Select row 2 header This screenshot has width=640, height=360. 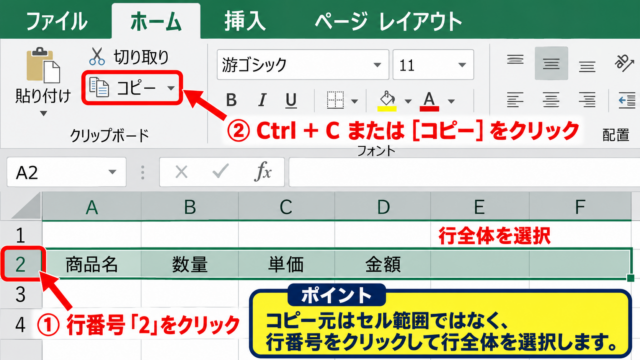point(21,264)
